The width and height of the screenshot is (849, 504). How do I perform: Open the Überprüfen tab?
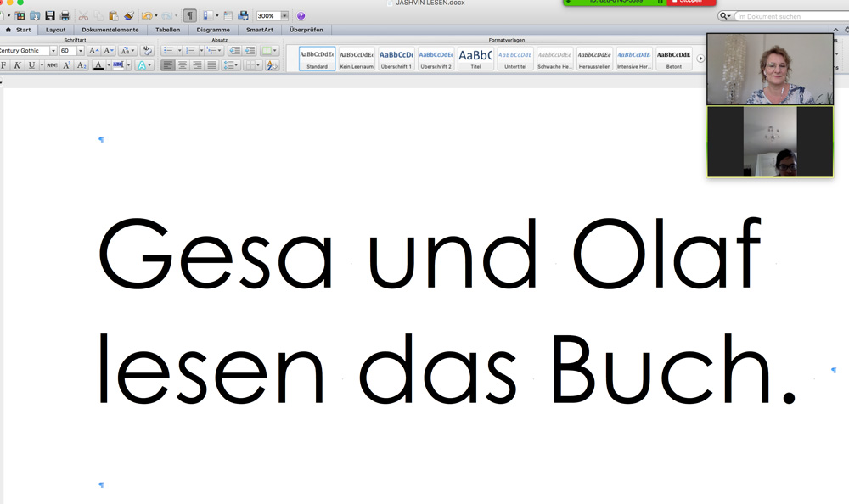point(306,30)
